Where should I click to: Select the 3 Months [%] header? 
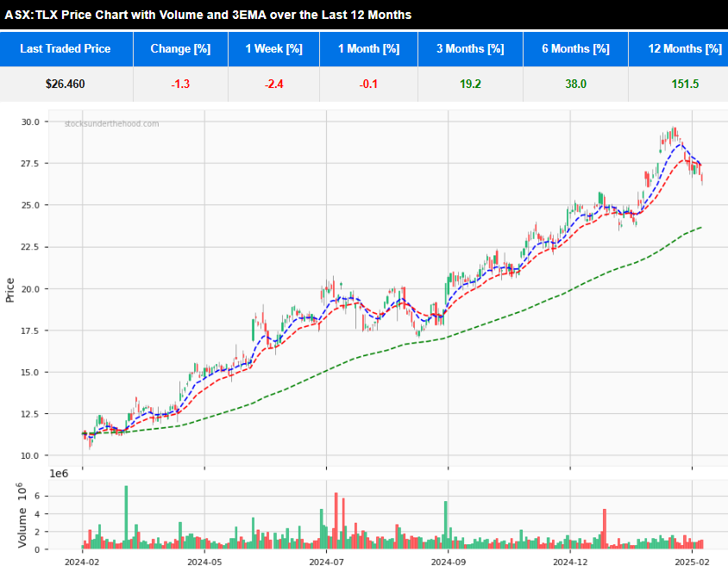[x=470, y=49]
